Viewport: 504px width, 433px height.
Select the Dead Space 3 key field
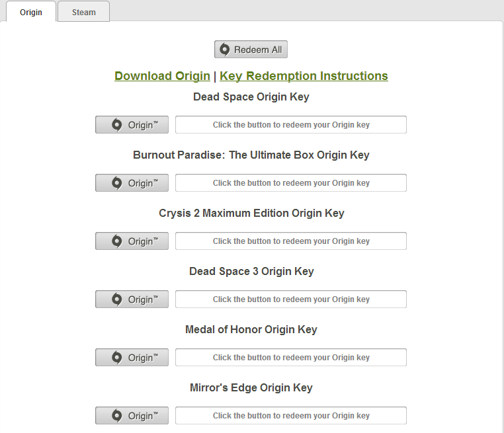pos(291,299)
